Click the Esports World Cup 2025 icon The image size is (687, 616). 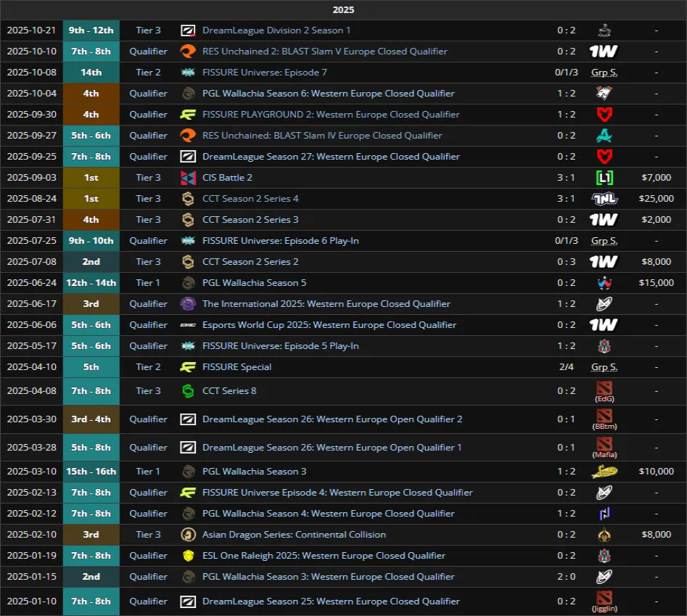click(x=188, y=325)
